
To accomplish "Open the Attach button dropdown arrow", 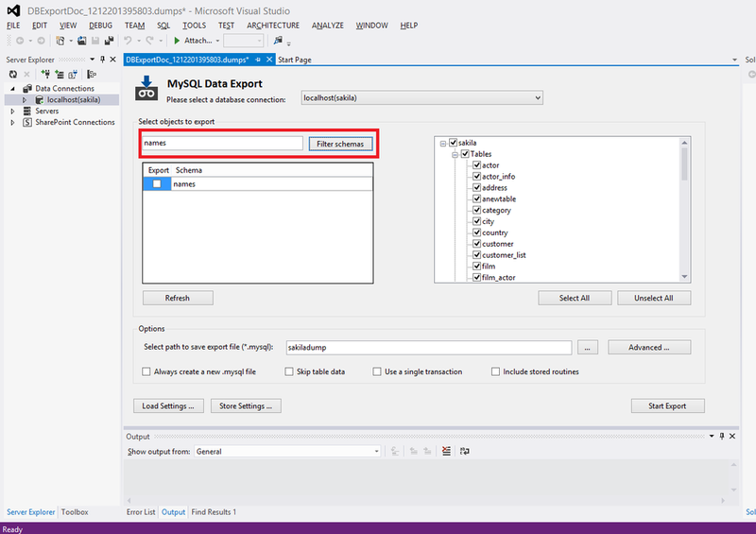I will 217,41.
